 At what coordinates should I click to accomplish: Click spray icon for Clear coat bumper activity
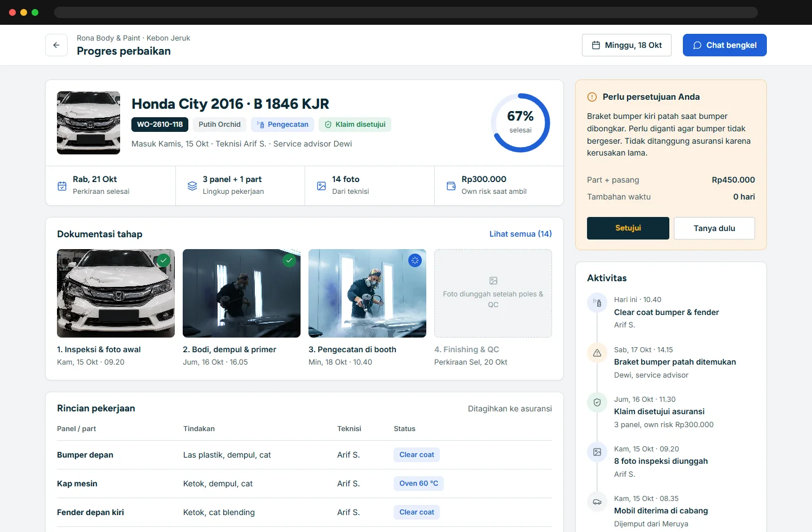point(597,303)
